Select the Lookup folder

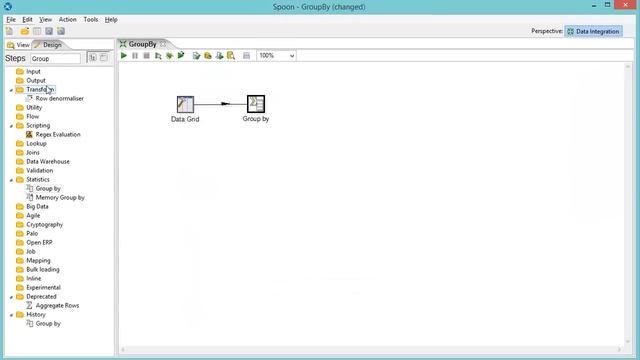click(x=36, y=143)
